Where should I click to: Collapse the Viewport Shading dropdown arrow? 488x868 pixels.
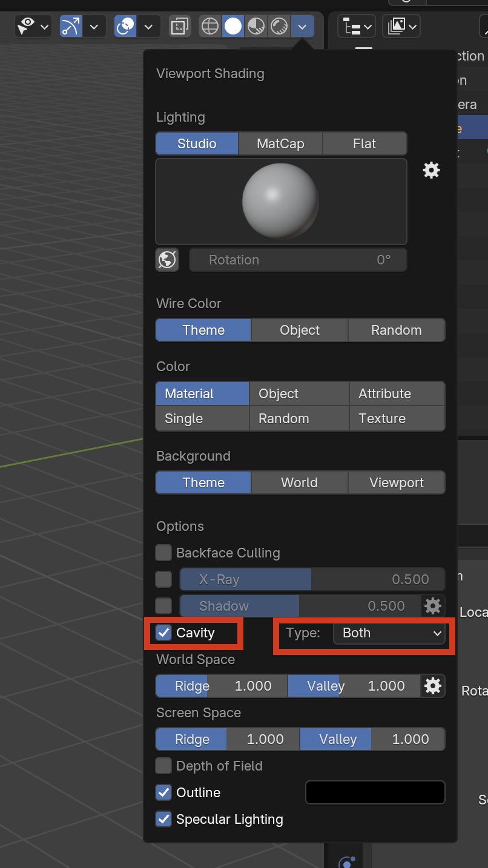pyautogui.click(x=303, y=27)
